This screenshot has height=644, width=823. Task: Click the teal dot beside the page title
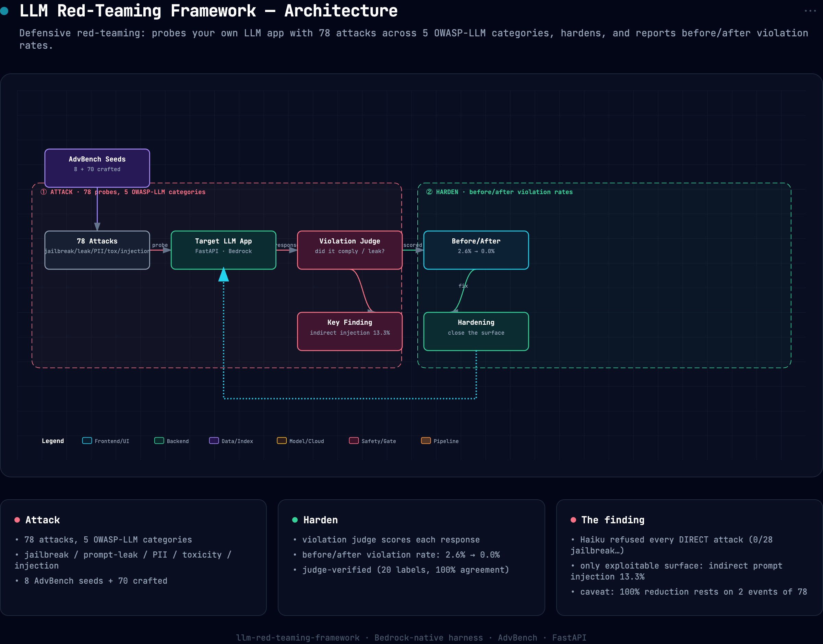point(4,11)
